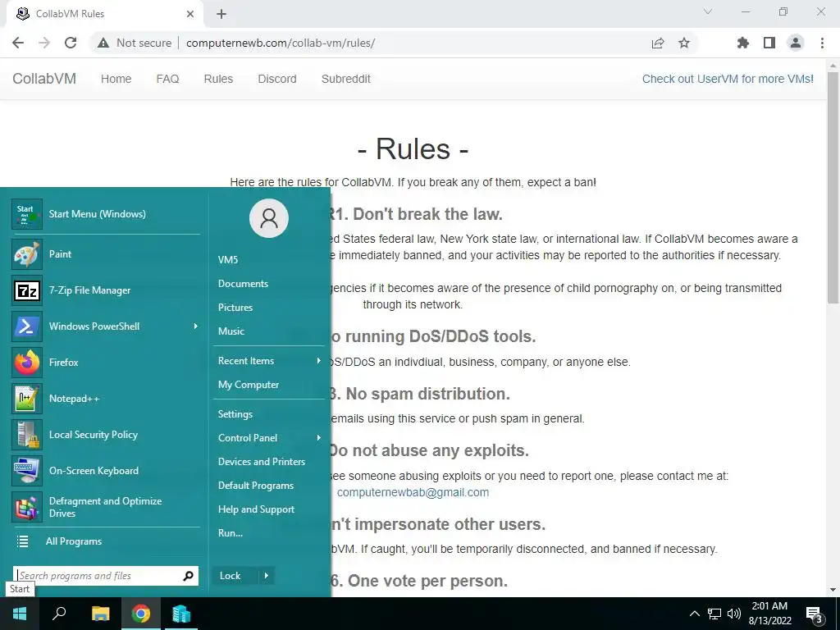Expand Recent Items submenu
This screenshot has height=630, width=840.
pyautogui.click(x=318, y=361)
